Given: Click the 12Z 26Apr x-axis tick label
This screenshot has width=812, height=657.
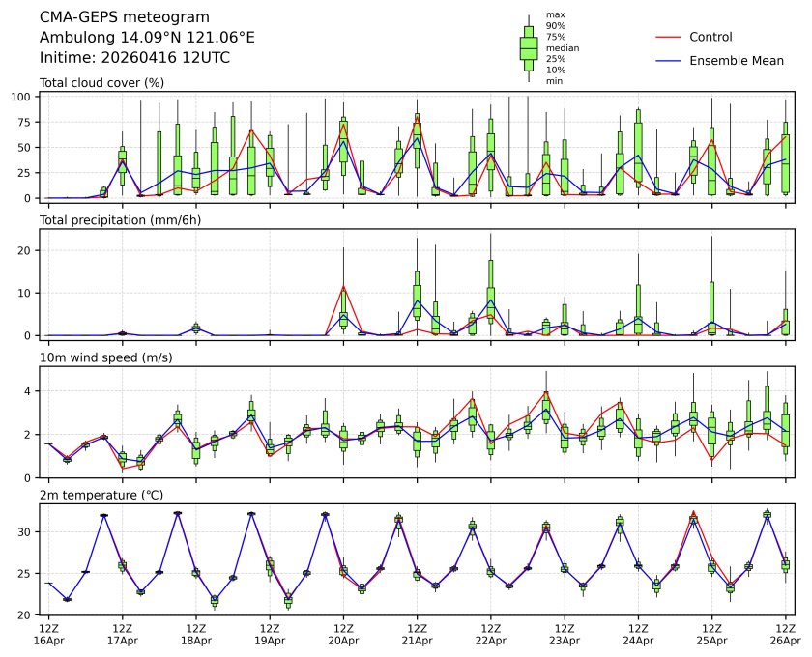Looking at the screenshot, I should pyautogui.click(x=785, y=634).
